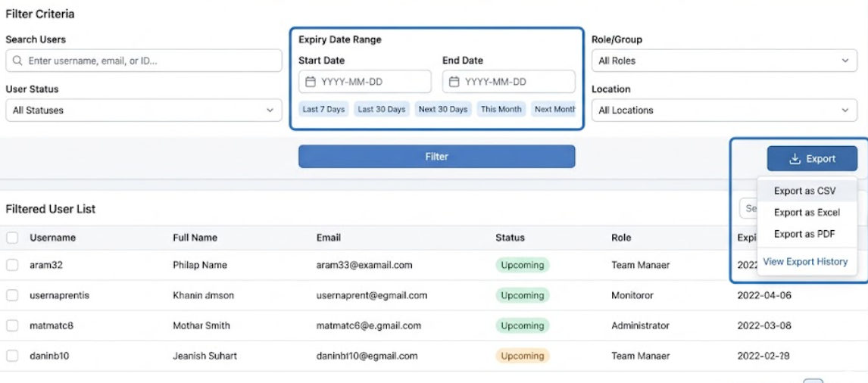Select the Last 7 Days preset
The width and height of the screenshot is (868, 383).
tap(324, 109)
